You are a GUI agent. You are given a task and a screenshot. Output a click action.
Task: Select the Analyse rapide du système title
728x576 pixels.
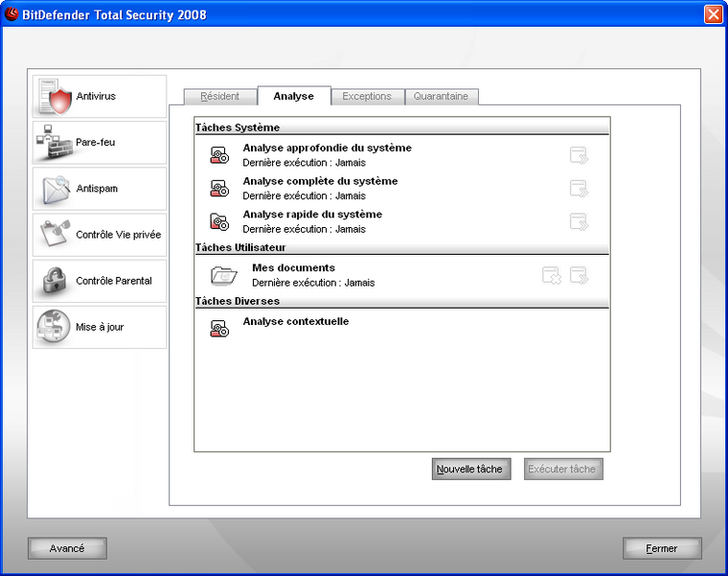point(312,214)
